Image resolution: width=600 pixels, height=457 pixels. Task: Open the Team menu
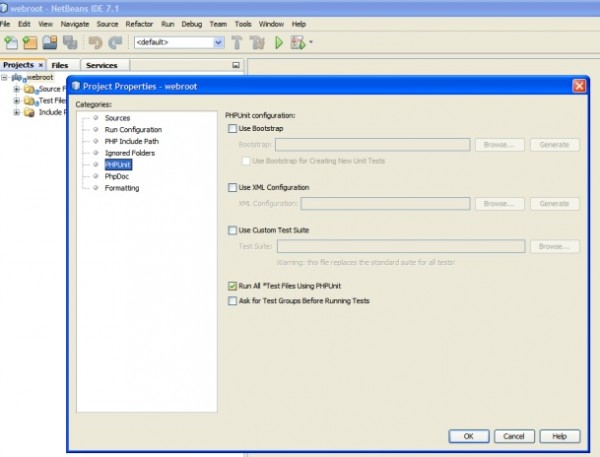pos(218,24)
